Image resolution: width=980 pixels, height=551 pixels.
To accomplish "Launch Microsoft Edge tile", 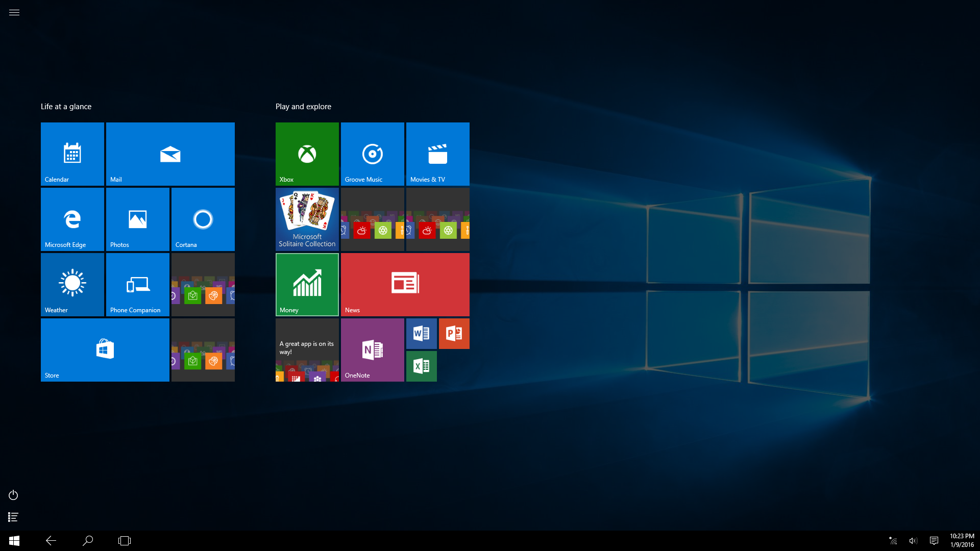I will (x=72, y=219).
